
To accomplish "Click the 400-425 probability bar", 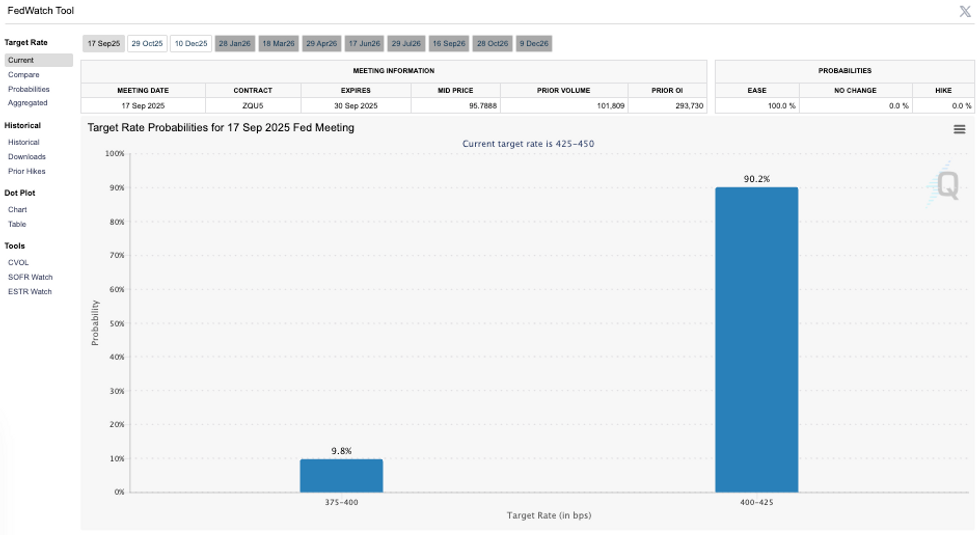I will pos(756,340).
